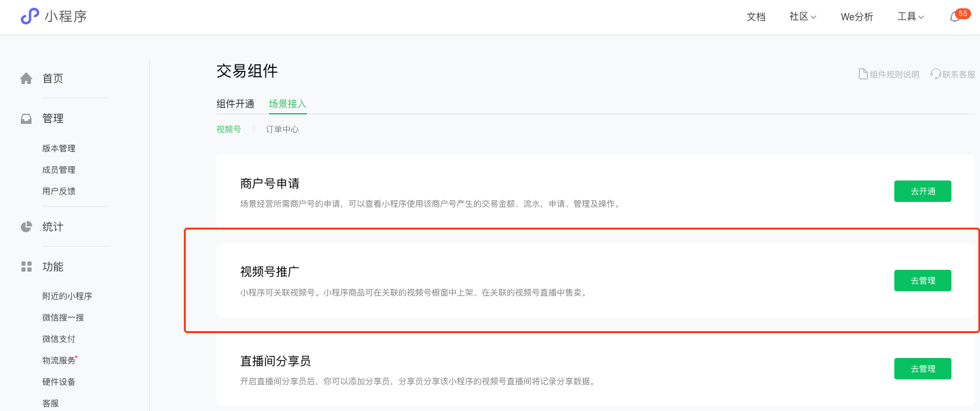Switch to the 组件开通 tab
The image size is (980, 411).
(x=235, y=104)
